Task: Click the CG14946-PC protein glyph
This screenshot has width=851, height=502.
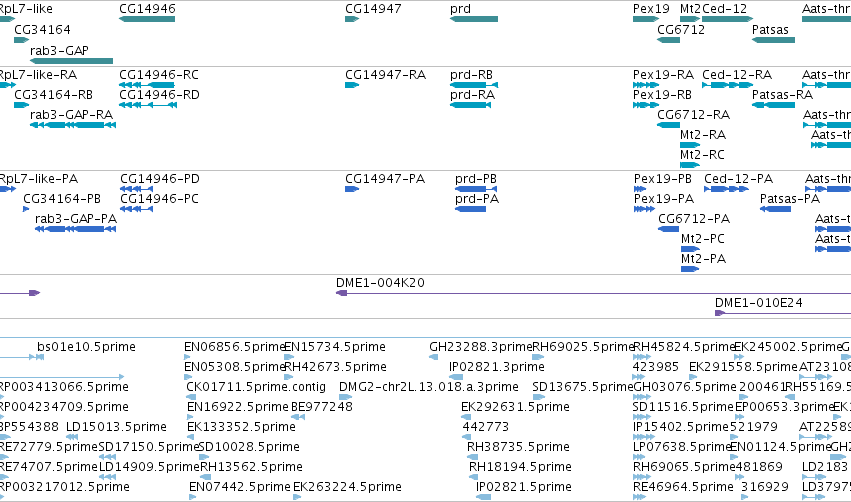Action: point(137,209)
